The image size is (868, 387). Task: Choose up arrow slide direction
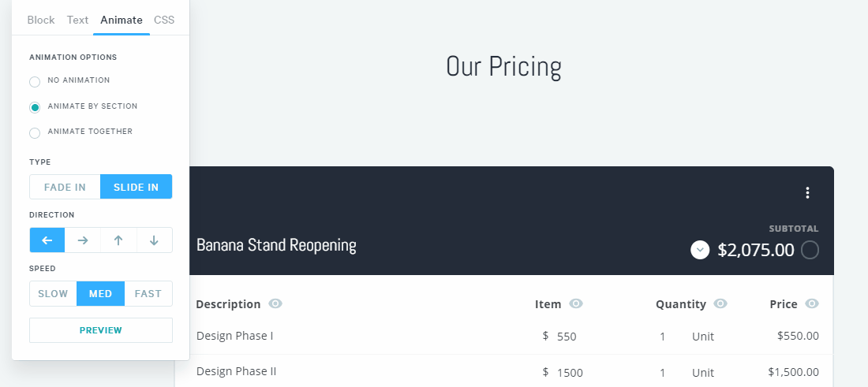(118, 240)
